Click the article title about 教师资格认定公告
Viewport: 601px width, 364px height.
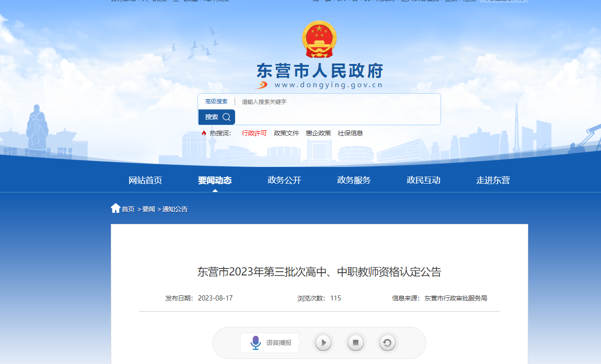pyautogui.click(x=319, y=272)
